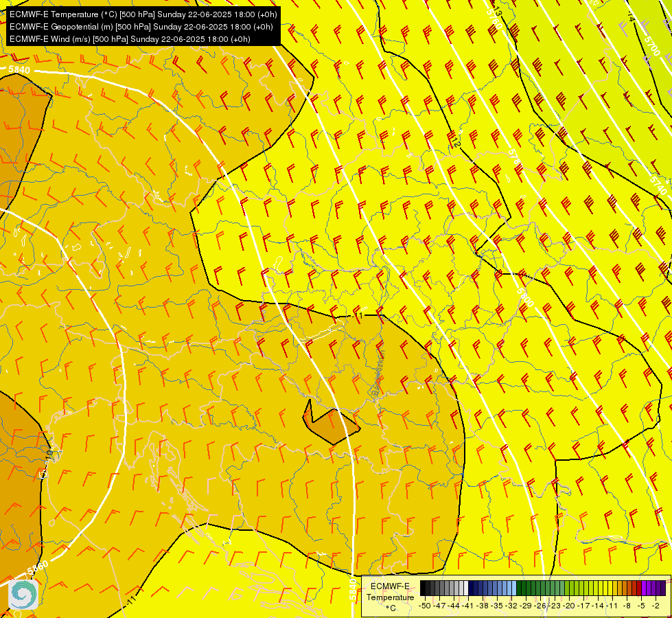Pick the red swatch left of -5 tick
Viewport: 672px width, 618px height.
[638, 588]
